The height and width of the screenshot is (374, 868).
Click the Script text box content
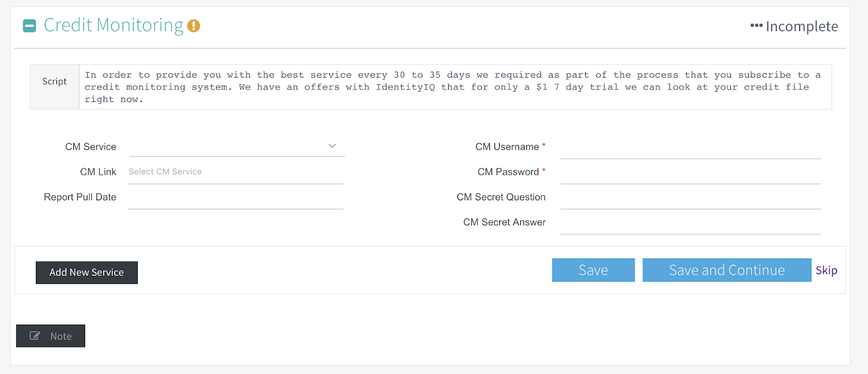tap(455, 87)
